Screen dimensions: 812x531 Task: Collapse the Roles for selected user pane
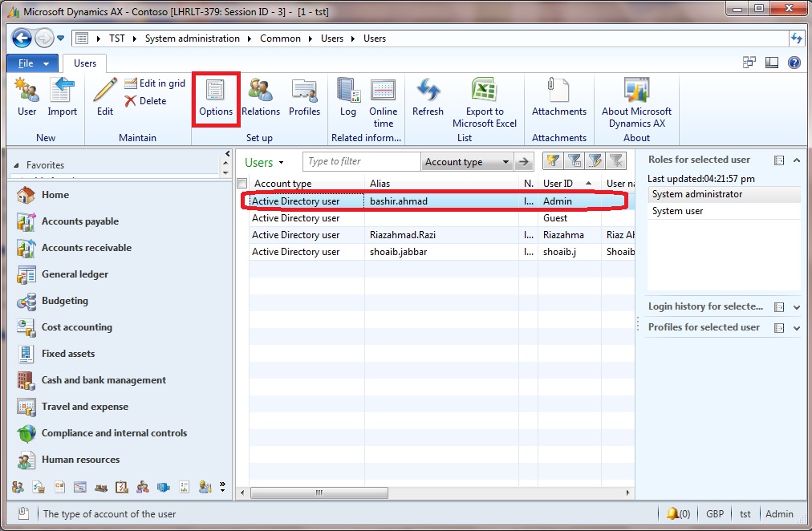click(x=797, y=160)
